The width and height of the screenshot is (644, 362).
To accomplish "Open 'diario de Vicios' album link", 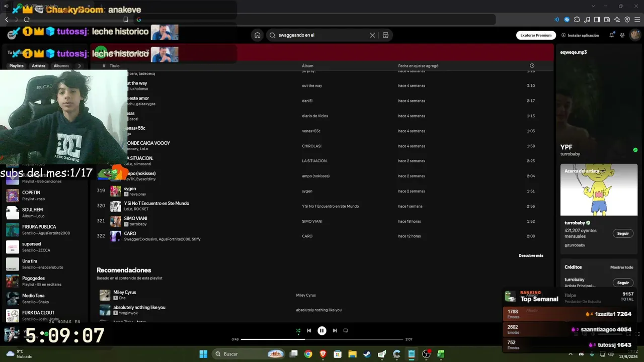I will (x=315, y=116).
